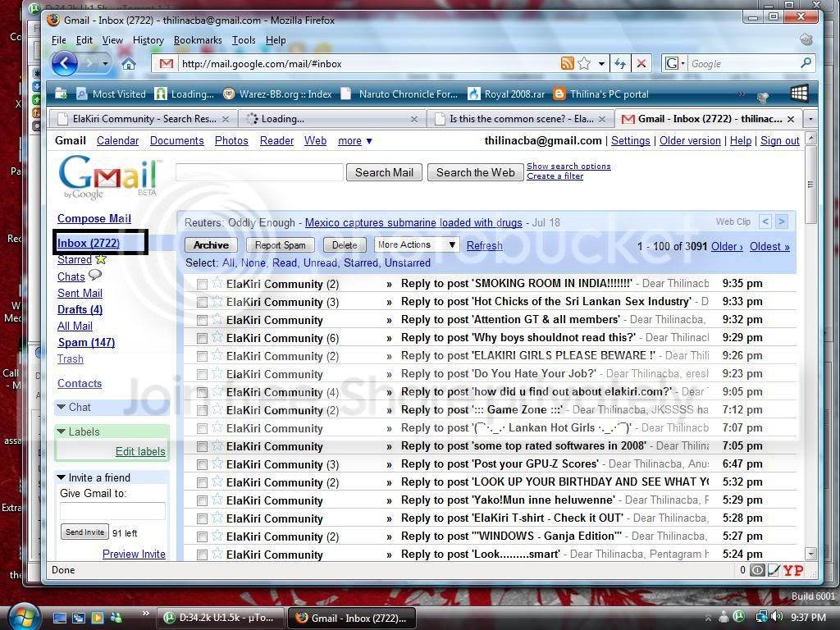Open the Bookmarks menu
The width and height of the screenshot is (840, 630).
[x=198, y=40]
